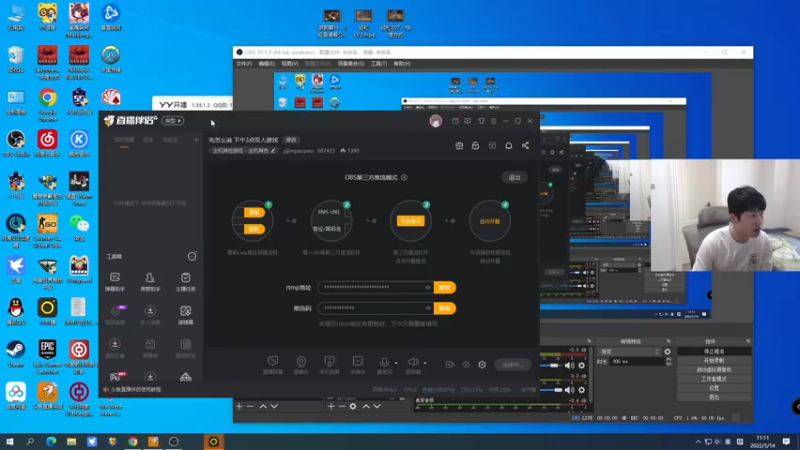Image resolution: width=800 pixels, height=450 pixels.
Task: Click the 类型 button beside the logo
Action: click(x=173, y=121)
